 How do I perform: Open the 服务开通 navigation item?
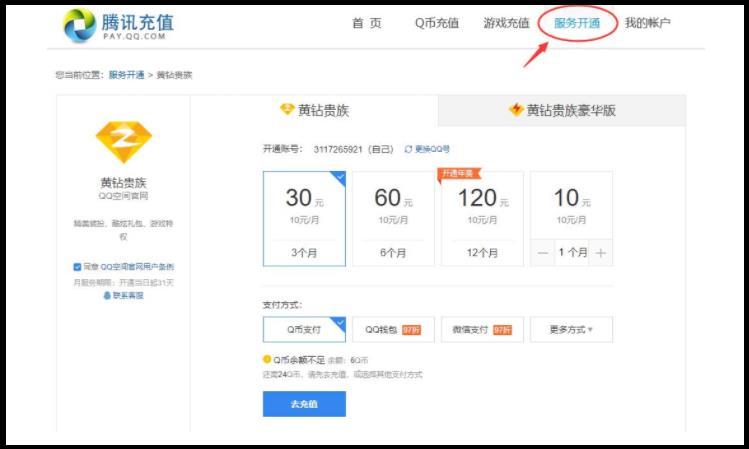click(577, 23)
